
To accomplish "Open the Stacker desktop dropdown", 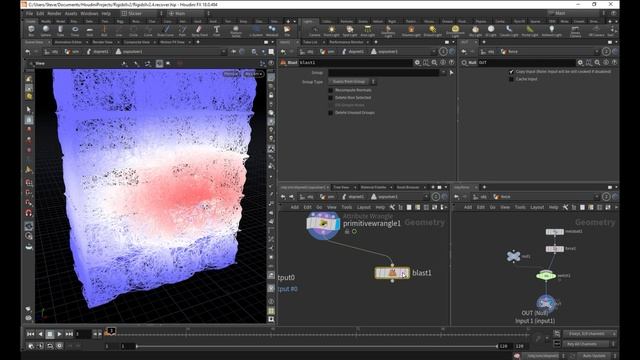I will pos(142,13).
